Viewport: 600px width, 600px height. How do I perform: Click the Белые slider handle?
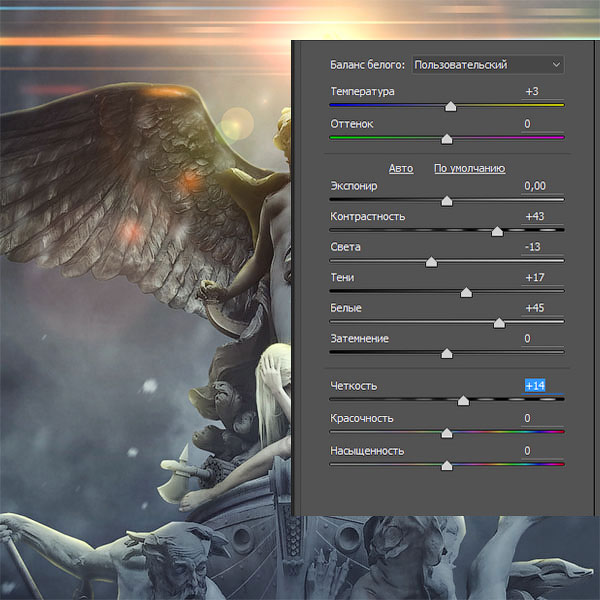(499, 323)
